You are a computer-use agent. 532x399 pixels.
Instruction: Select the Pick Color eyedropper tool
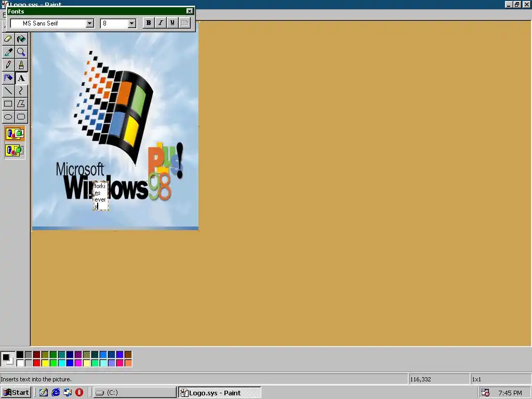click(x=8, y=52)
